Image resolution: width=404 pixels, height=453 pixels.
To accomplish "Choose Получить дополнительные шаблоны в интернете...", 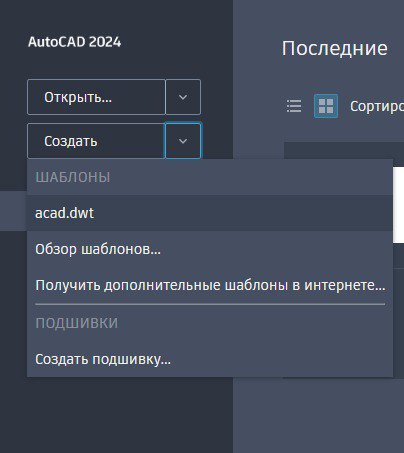I will pyautogui.click(x=210, y=285).
